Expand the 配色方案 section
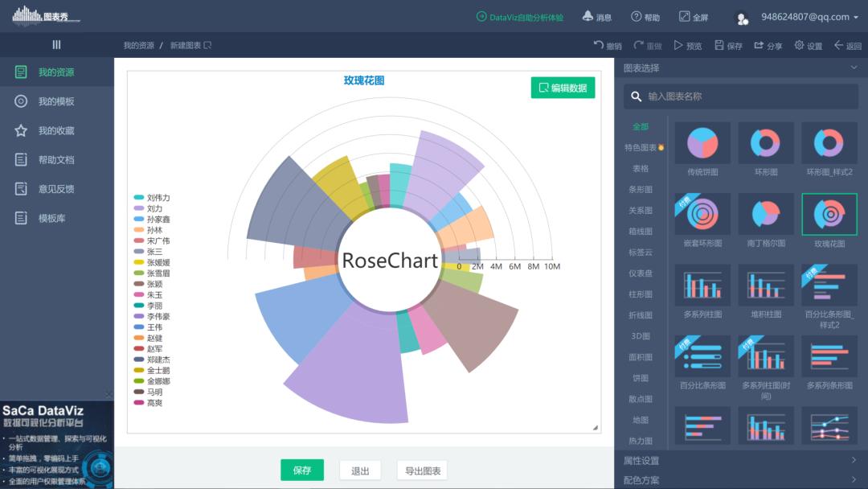Screen dimensions: 868x489 [x=741, y=480]
